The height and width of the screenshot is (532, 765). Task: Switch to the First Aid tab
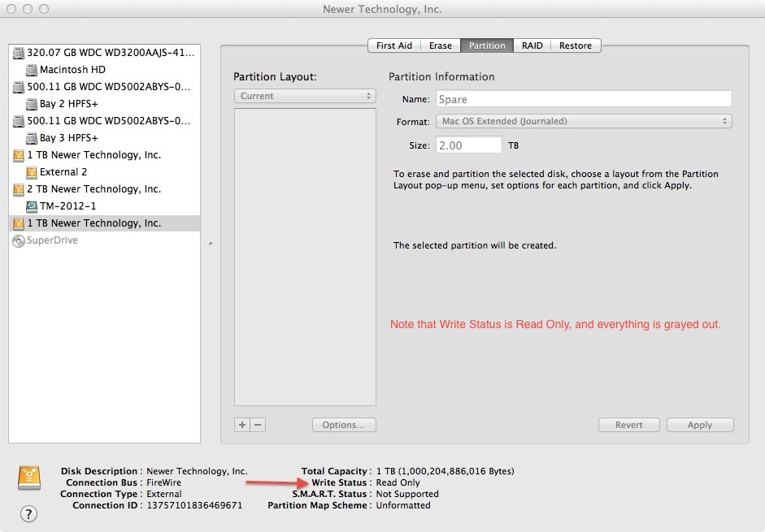[x=394, y=45]
